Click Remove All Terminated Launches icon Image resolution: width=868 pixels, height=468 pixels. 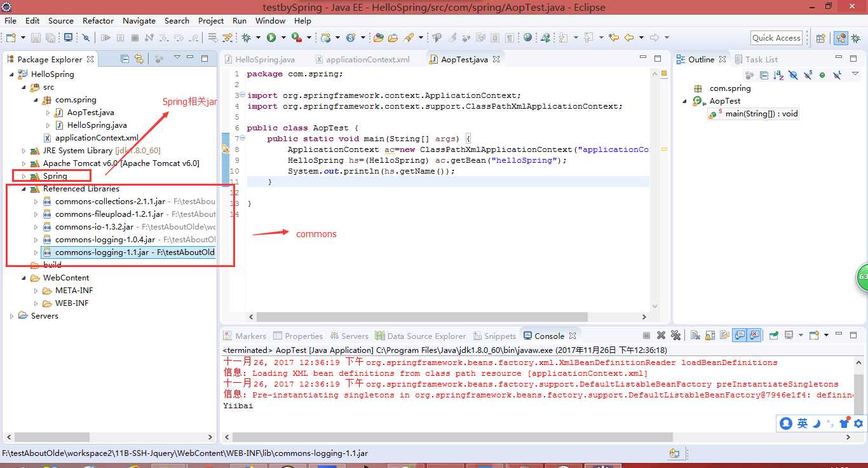[675, 335]
